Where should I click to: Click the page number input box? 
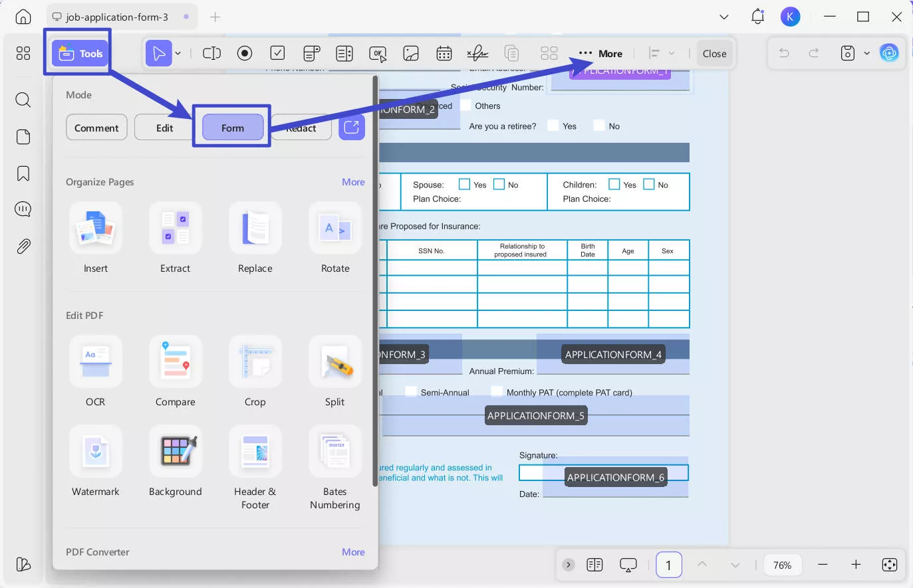(668, 564)
